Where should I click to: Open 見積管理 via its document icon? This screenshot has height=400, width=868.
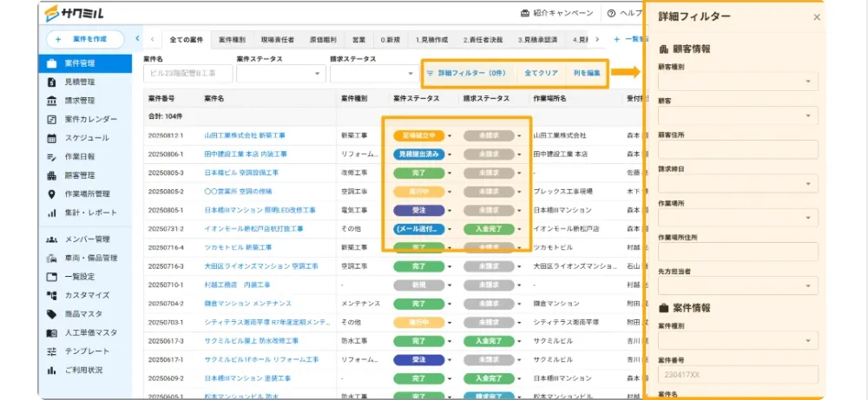[x=51, y=82]
